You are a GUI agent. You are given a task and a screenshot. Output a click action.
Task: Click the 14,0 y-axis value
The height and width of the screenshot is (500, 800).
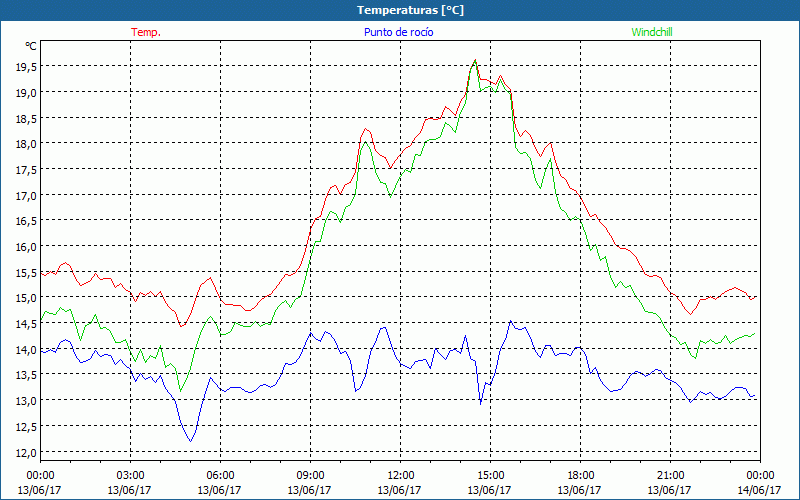click(24, 349)
